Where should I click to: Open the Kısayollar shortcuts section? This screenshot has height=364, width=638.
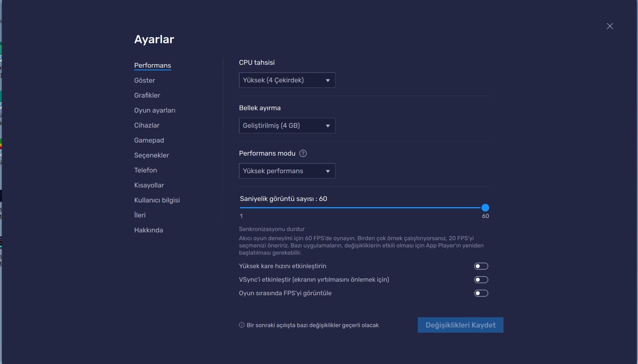[149, 185]
